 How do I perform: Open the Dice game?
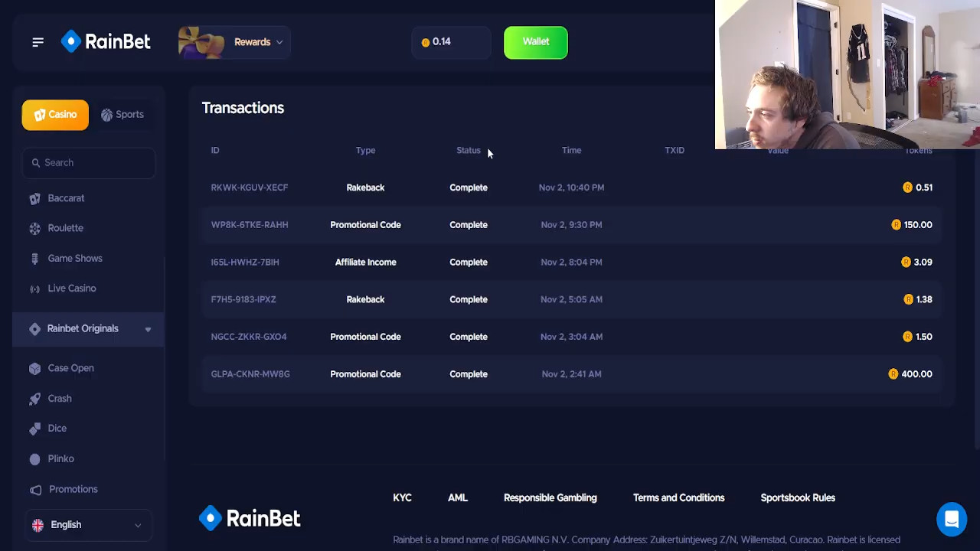click(57, 429)
